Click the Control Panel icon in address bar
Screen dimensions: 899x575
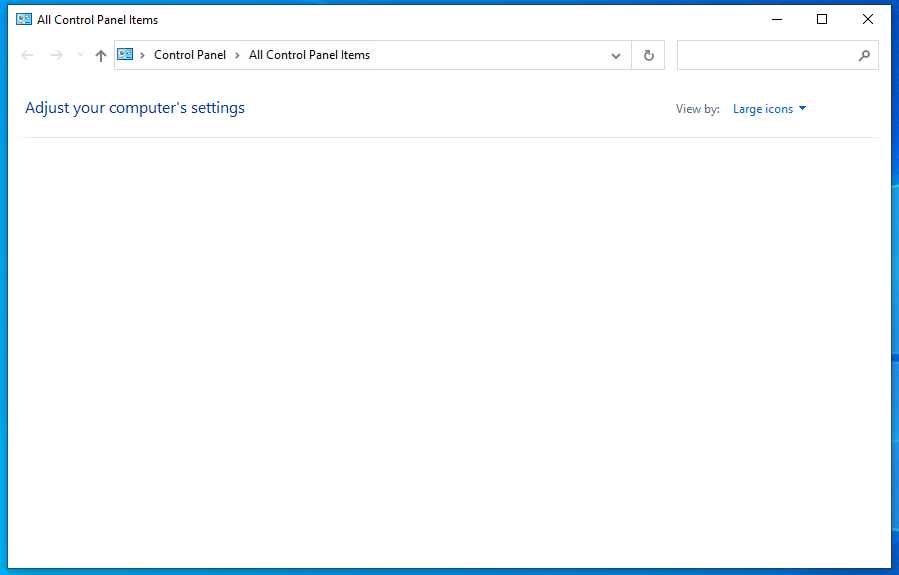coord(125,54)
